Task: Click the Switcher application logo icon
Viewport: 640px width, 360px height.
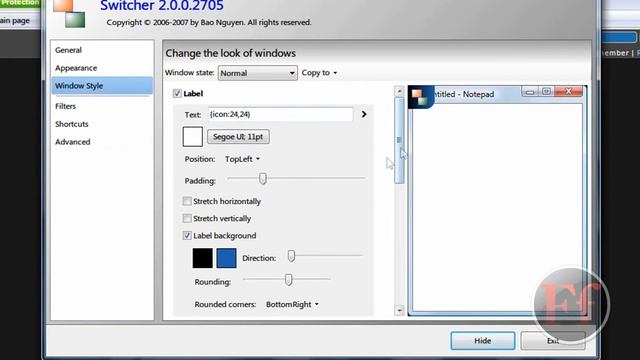Action: [69, 13]
